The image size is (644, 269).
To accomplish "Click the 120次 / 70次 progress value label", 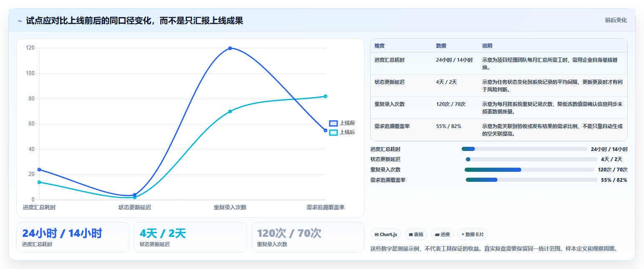I will point(613,170).
